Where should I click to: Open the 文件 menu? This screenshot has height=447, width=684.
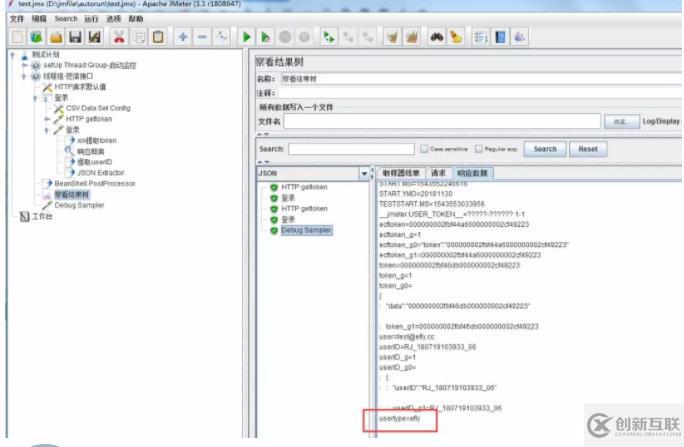pyautogui.click(x=17, y=19)
